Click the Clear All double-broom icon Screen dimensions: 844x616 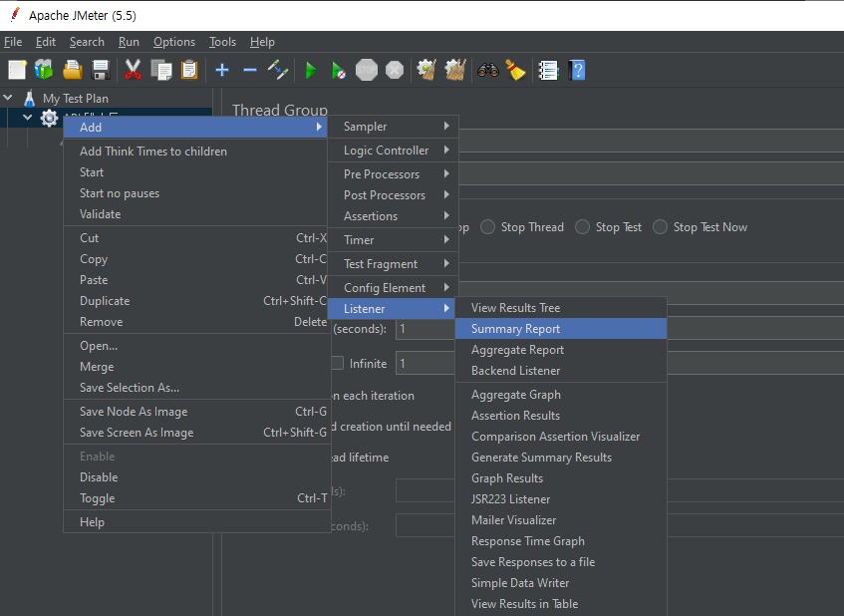[x=455, y=70]
